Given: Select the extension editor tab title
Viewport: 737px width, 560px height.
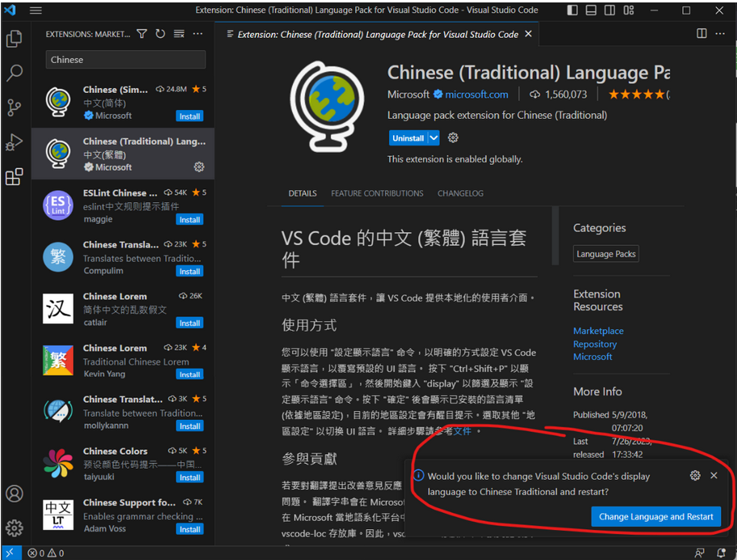Looking at the screenshot, I should coord(378,34).
